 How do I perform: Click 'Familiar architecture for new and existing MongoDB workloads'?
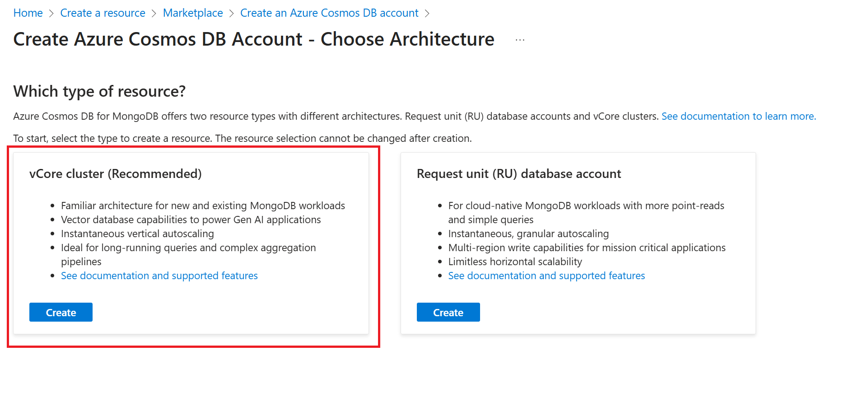pyautogui.click(x=203, y=206)
